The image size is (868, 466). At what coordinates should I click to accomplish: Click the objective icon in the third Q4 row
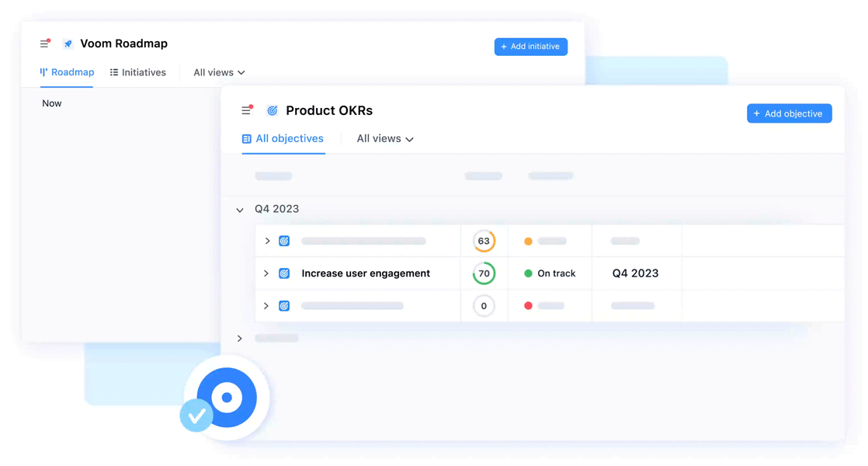pyautogui.click(x=284, y=306)
